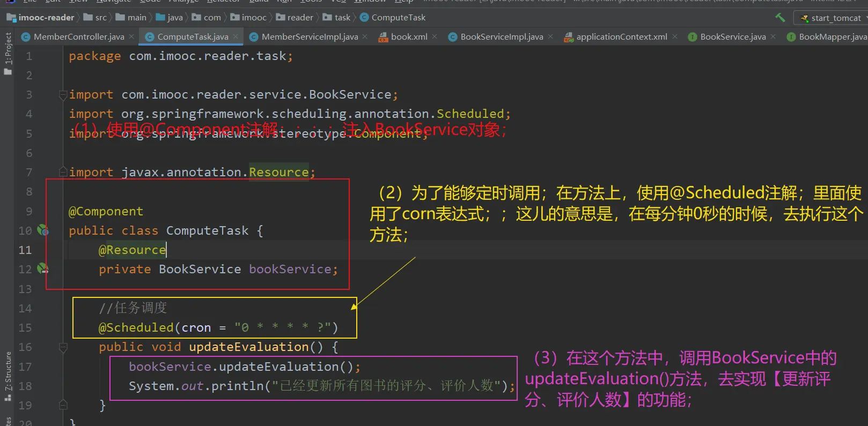868x426 pixels.
Task: Switch to the applicationContext.xml tab
Action: click(622, 36)
